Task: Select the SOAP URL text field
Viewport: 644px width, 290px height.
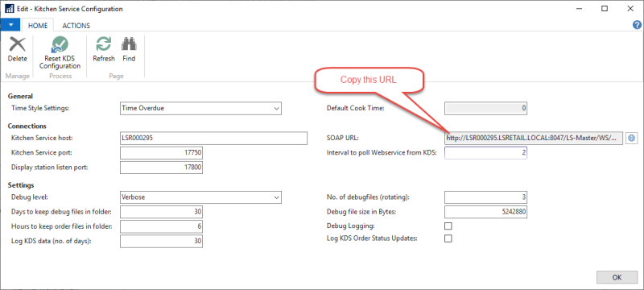Action: coord(534,139)
